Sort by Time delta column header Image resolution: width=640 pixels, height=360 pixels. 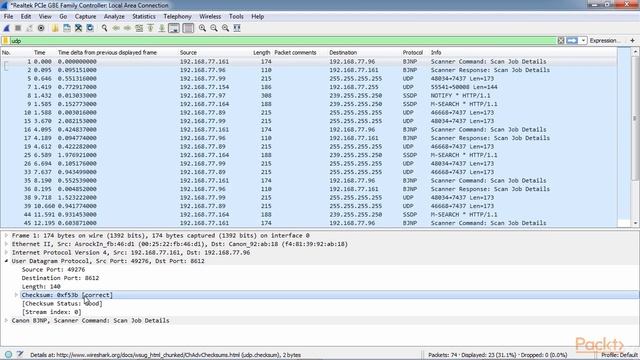(x=107, y=52)
